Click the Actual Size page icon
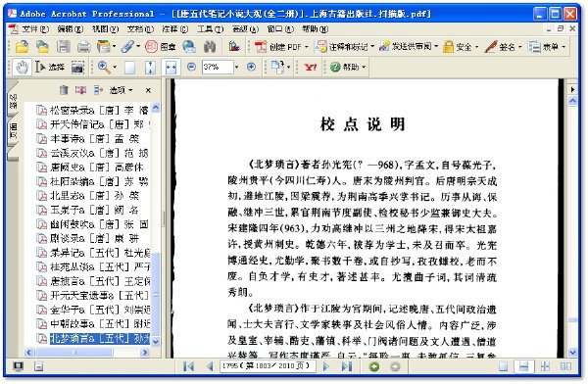This screenshot has width=588, height=384. click(x=129, y=68)
